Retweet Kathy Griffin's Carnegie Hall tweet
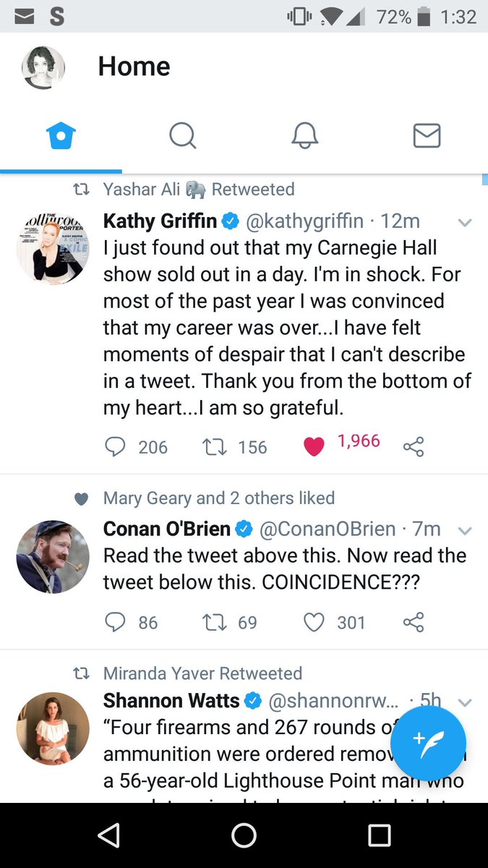 tap(215, 447)
